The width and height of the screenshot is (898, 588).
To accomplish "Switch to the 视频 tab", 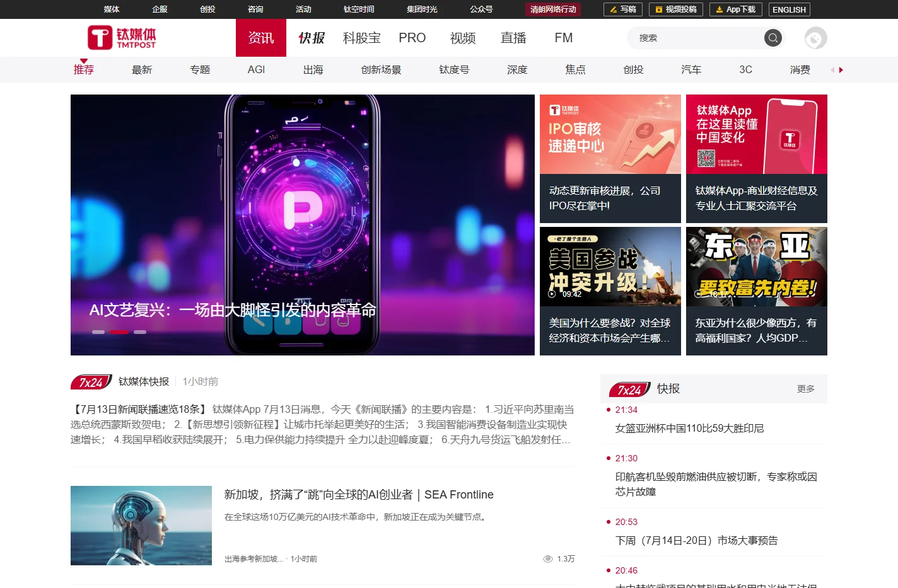I will [x=463, y=38].
